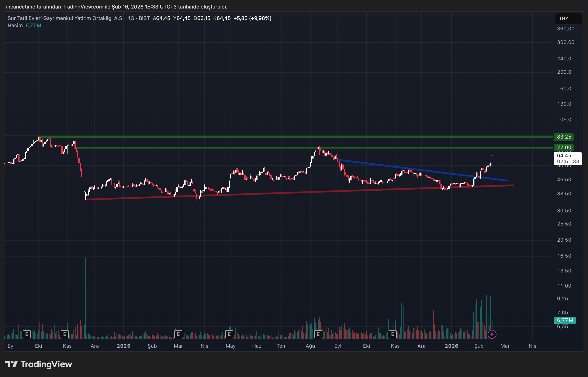
Task: Select the green 83,25 price label
Action: [x=564, y=137]
